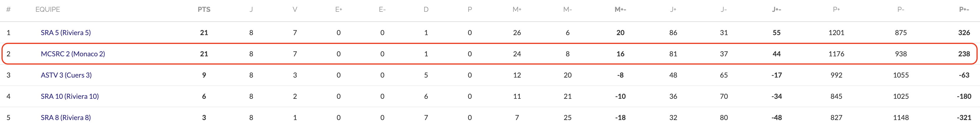Screen dimensions: 980x128
Task: Click the M+- column header
Action: click(620, 9)
